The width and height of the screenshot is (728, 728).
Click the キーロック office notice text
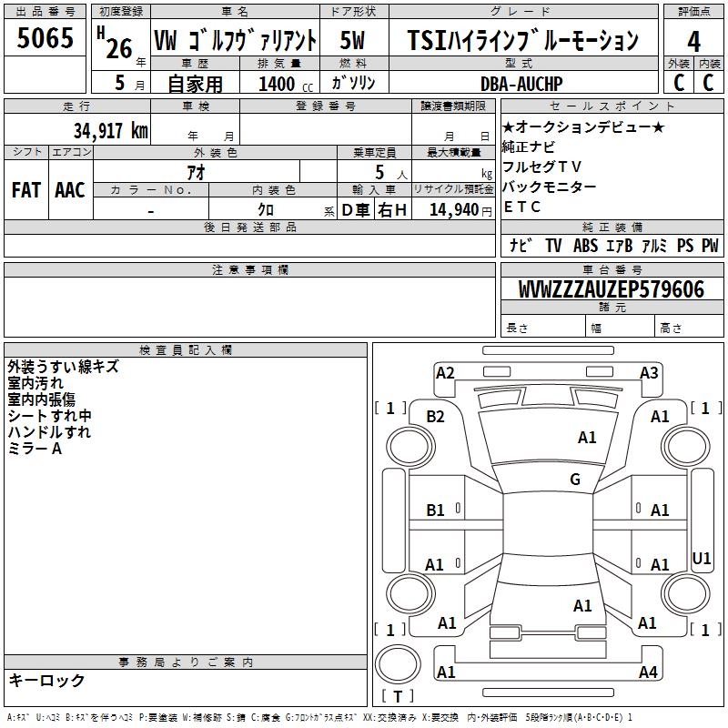[47, 680]
